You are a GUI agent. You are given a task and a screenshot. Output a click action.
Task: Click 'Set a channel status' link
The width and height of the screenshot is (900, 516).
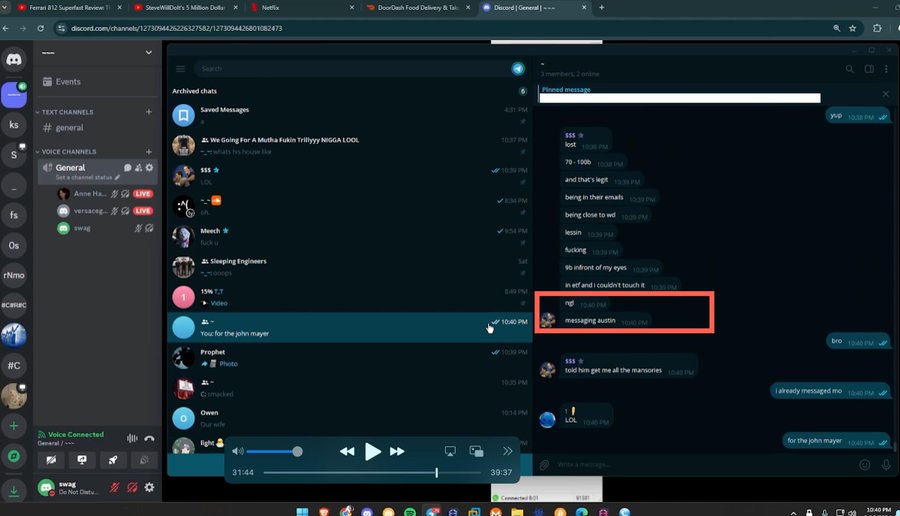(88, 177)
